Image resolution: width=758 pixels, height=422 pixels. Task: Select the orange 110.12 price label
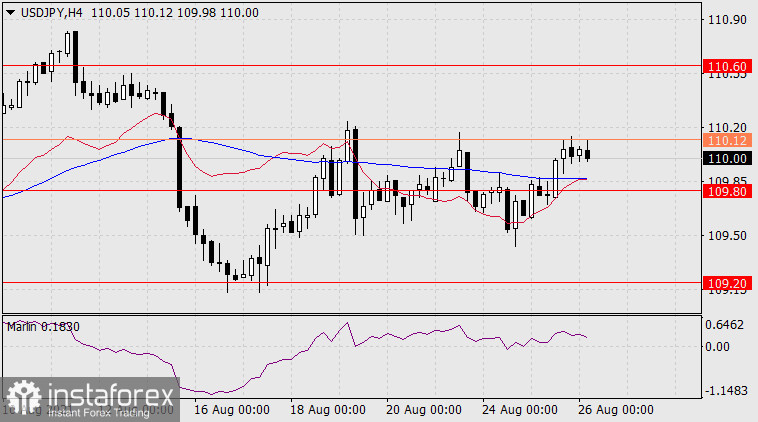728,140
